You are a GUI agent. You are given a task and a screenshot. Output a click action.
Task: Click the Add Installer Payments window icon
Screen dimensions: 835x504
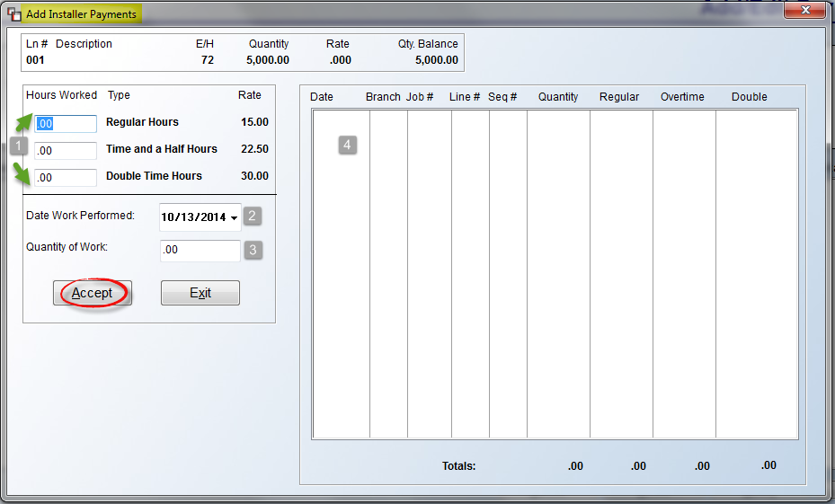tap(14, 14)
